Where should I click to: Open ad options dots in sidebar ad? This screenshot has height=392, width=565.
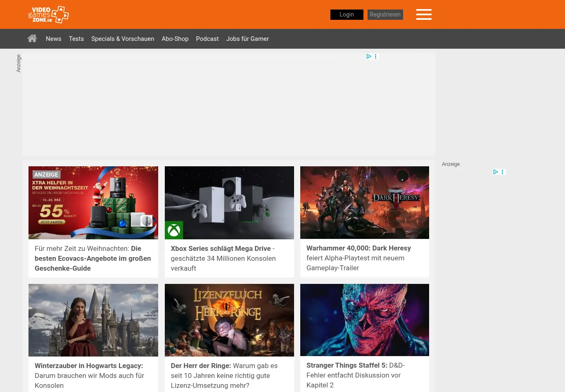[502, 172]
